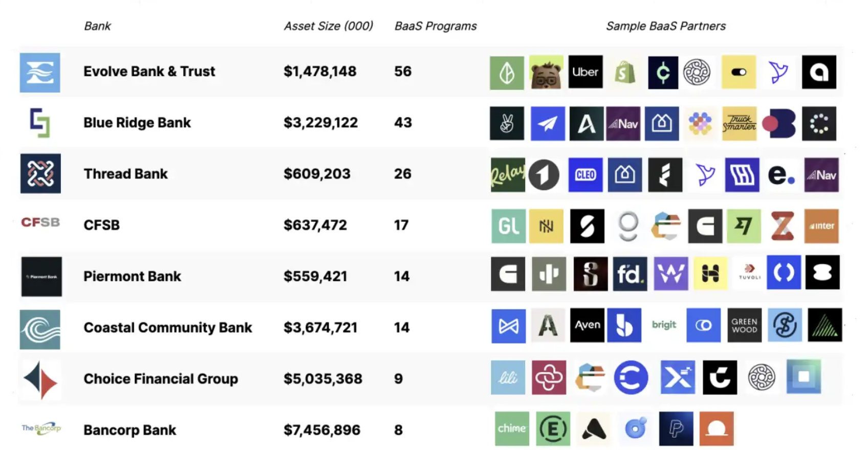
Task: Select Bancorp Bank's $7,456,896 asset value
Action: (x=322, y=430)
